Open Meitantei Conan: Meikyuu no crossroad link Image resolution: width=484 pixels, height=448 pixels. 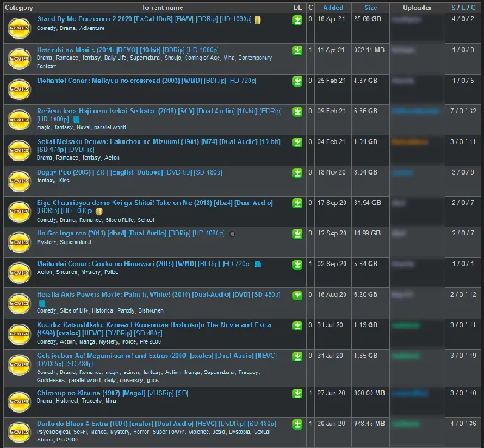[x=146, y=81]
